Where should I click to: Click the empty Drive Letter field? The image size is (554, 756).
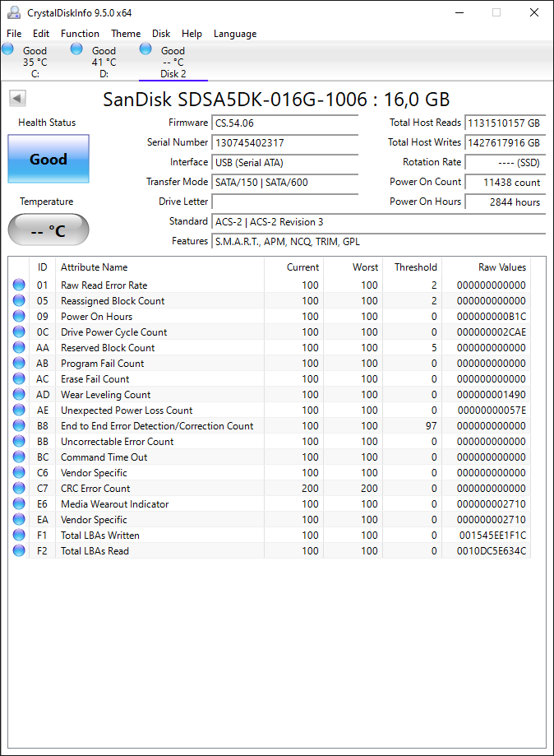[285, 202]
